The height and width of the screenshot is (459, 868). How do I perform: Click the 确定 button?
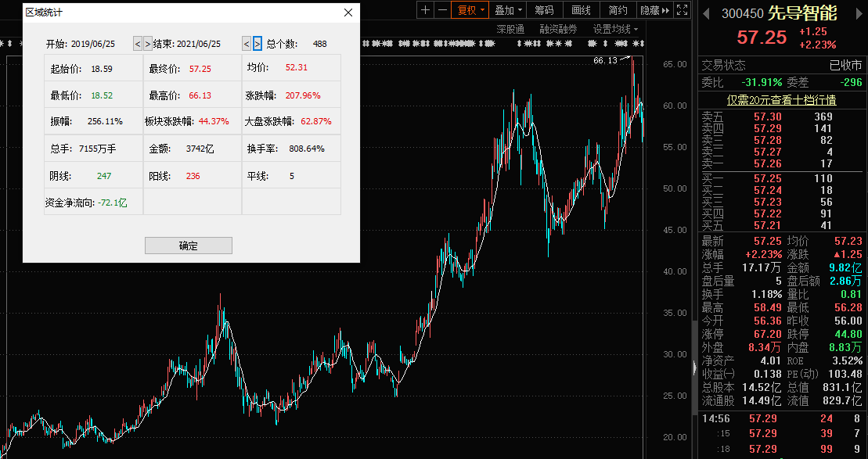point(189,246)
